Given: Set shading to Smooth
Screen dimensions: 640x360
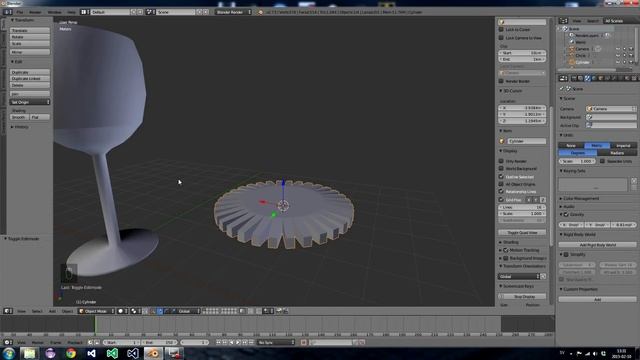Looking at the screenshot, I should (20, 117).
